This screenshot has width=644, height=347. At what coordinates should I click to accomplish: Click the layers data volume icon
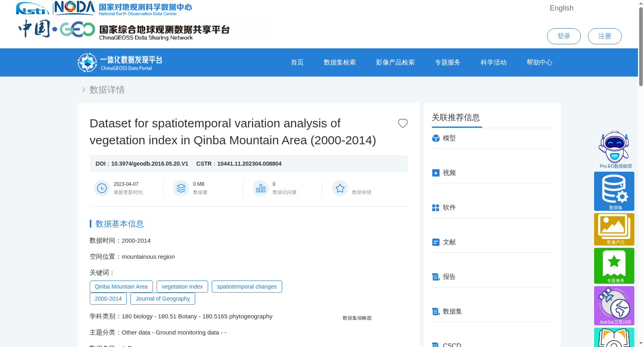point(181,188)
